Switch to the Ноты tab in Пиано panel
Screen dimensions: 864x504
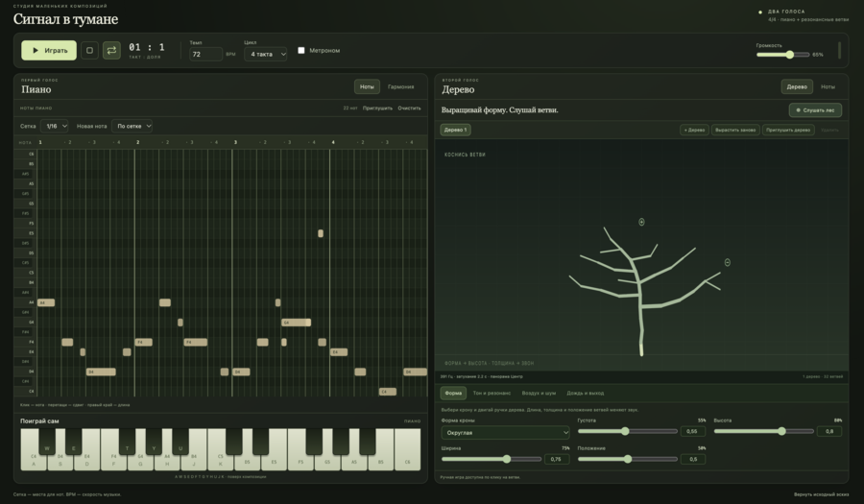pos(367,86)
